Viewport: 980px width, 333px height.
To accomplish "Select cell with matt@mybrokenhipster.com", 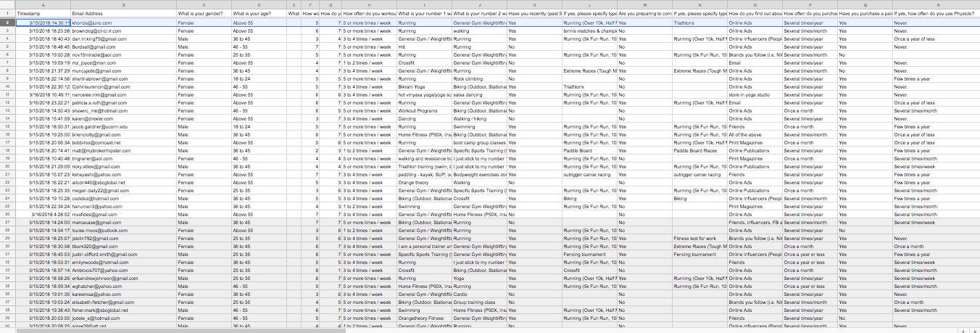I will point(122,151).
